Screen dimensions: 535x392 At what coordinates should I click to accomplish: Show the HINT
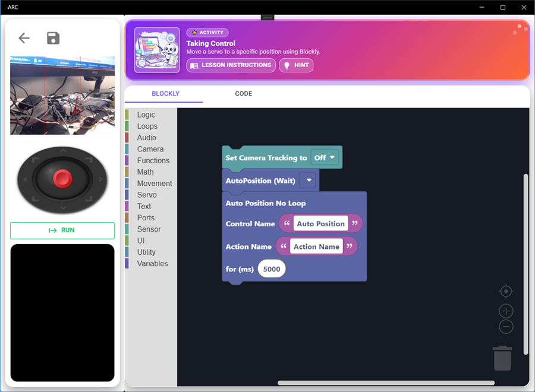pyautogui.click(x=296, y=65)
